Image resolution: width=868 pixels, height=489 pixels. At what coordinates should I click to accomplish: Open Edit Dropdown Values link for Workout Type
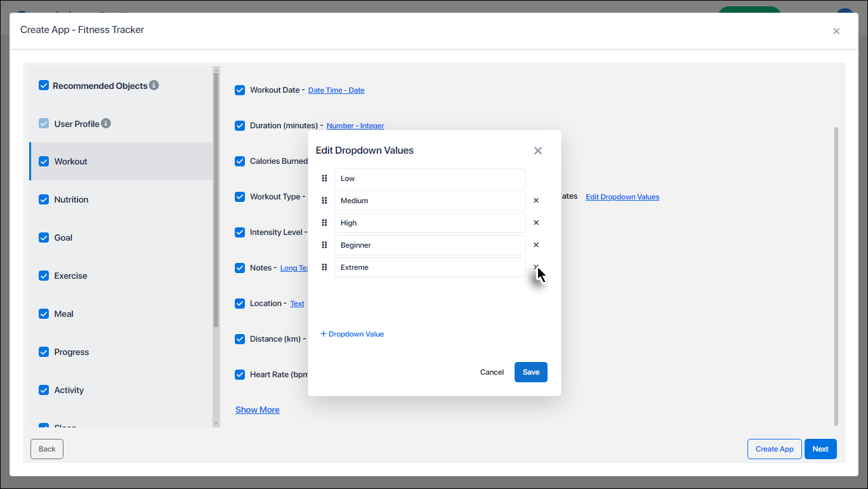pos(622,197)
